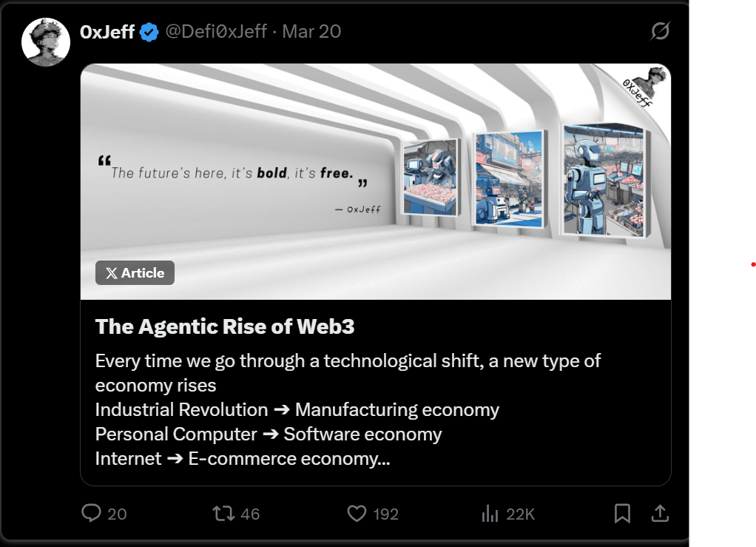Click the article preview text about economy rises
The height and width of the screenshot is (547, 756).
click(x=348, y=409)
